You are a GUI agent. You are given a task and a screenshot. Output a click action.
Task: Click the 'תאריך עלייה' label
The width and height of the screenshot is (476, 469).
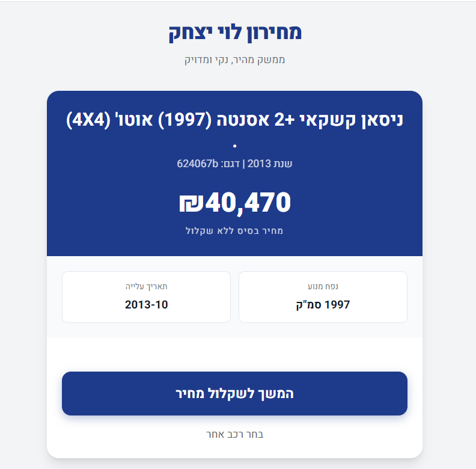[146, 286]
